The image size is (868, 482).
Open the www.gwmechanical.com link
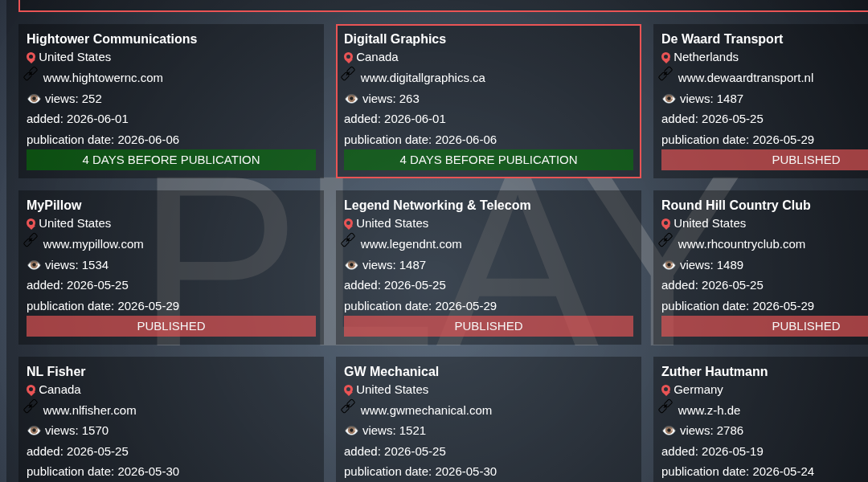click(x=426, y=411)
